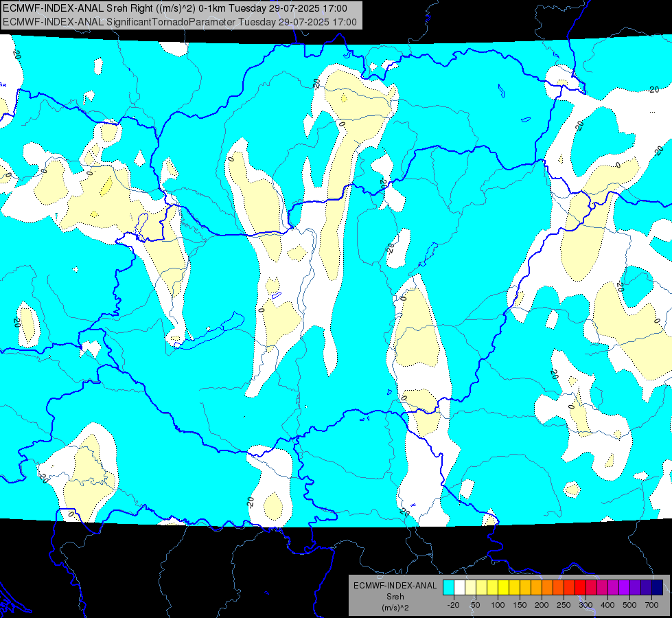Click the '500' legend value label
The height and width of the screenshot is (618, 672).
pos(629,605)
